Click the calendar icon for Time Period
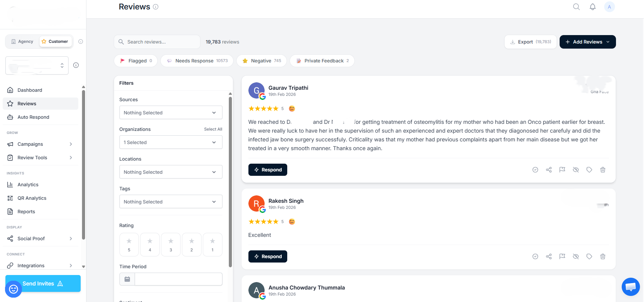 tap(127, 279)
